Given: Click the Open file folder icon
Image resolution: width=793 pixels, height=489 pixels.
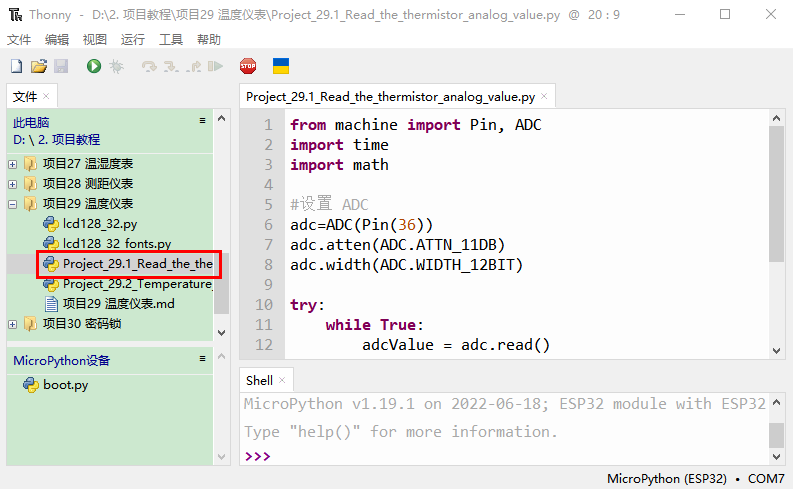Looking at the screenshot, I should (x=39, y=66).
